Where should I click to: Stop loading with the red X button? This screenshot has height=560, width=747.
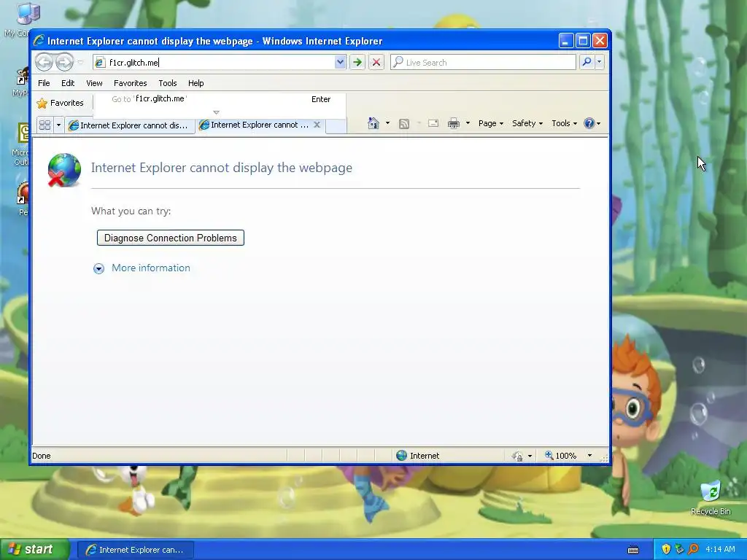(376, 63)
